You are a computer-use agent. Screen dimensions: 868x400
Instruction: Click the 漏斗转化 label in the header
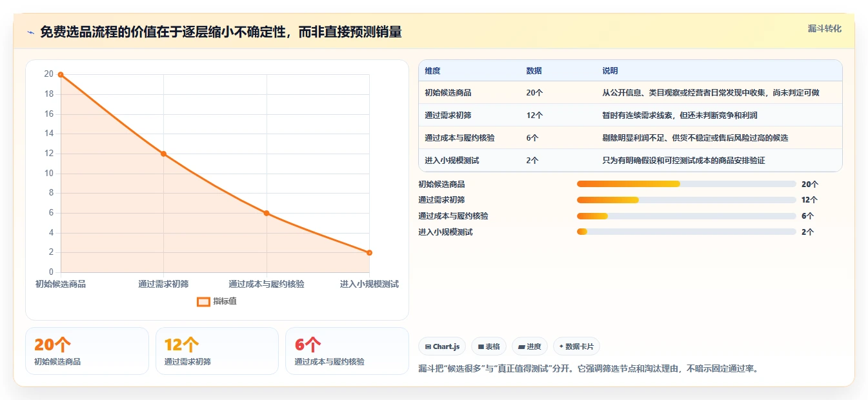point(824,28)
